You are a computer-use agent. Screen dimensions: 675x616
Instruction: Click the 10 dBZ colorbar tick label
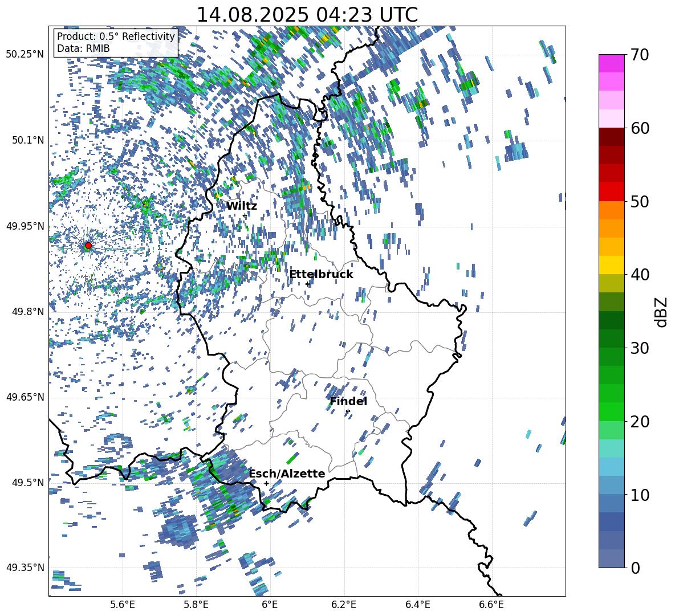tap(640, 495)
